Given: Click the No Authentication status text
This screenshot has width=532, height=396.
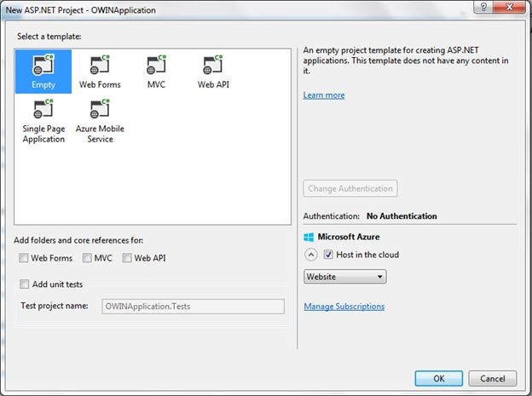Looking at the screenshot, I should tap(402, 216).
